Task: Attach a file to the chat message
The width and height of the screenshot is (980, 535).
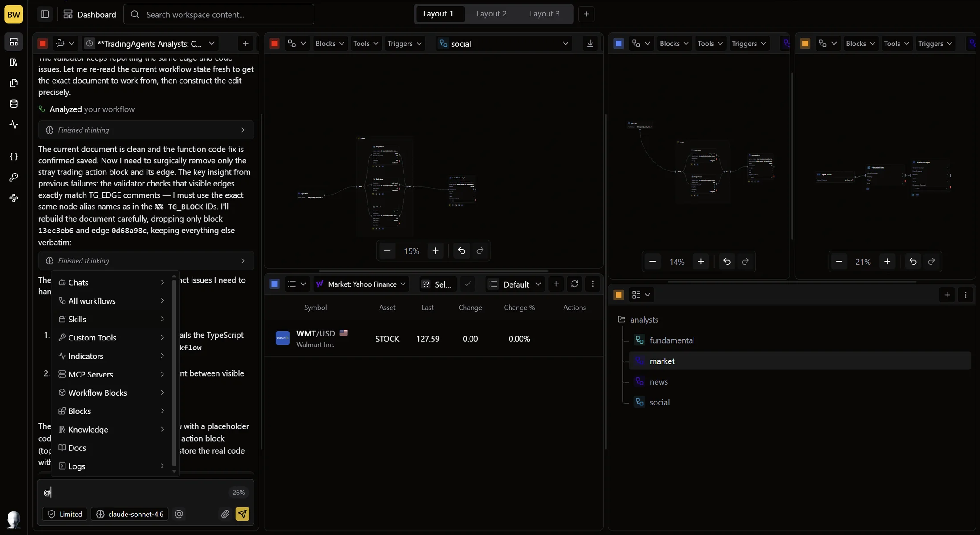Action: click(x=225, y=514)
